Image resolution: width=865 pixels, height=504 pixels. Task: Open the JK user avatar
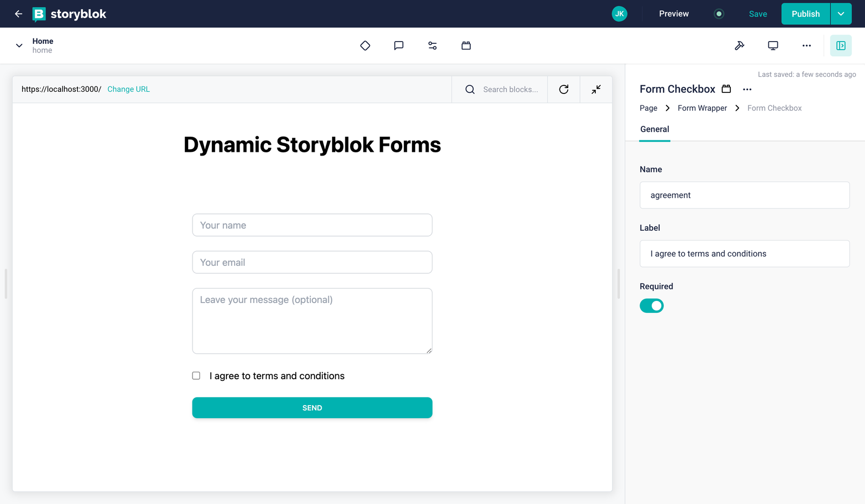(620, 14)
